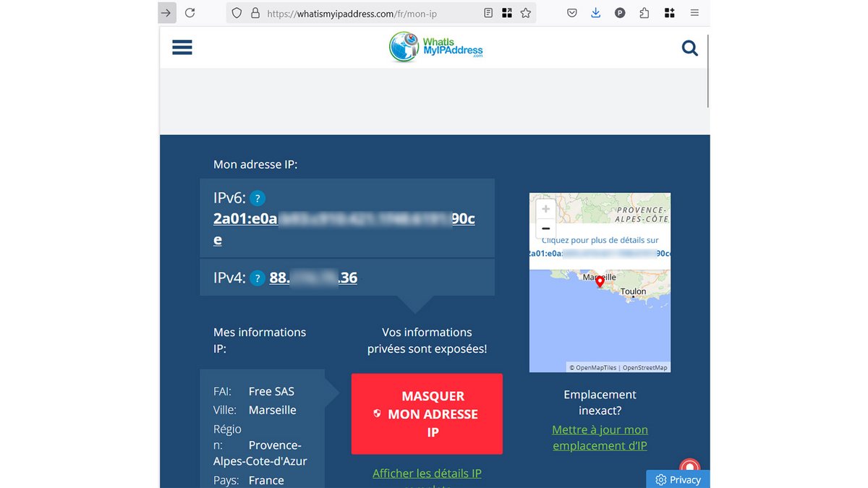Click the Free SAS provider text
This screenshot has width=868, height=488.
click(271, 391)
